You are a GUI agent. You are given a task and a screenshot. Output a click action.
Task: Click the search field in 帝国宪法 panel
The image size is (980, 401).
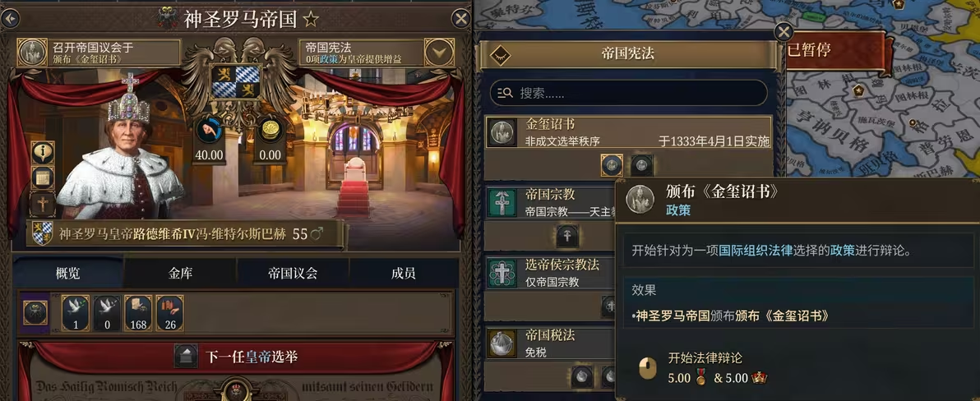(629, 93)
